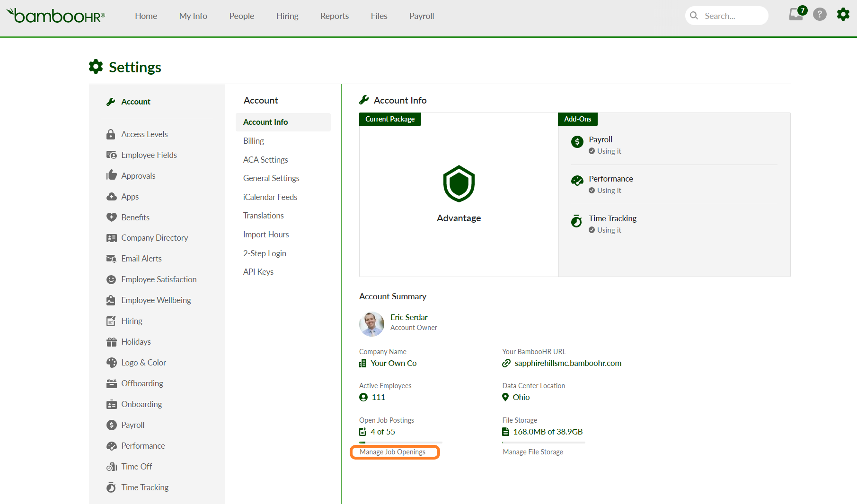Open Payroll in top navigation
The width and height of the screenshot is (857, 504).
point(422,16)
